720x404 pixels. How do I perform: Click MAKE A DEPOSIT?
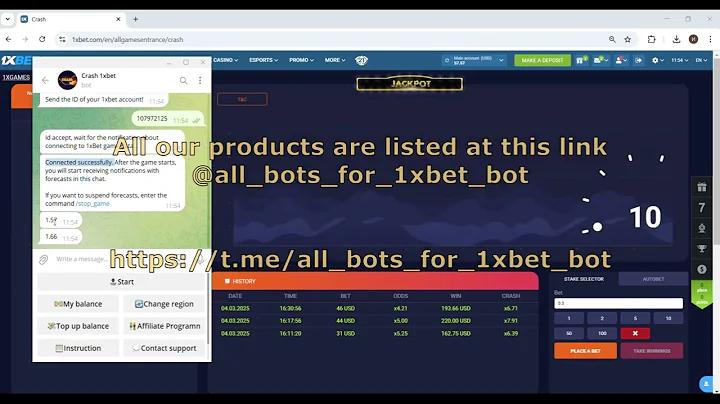[x=542, y=60]
